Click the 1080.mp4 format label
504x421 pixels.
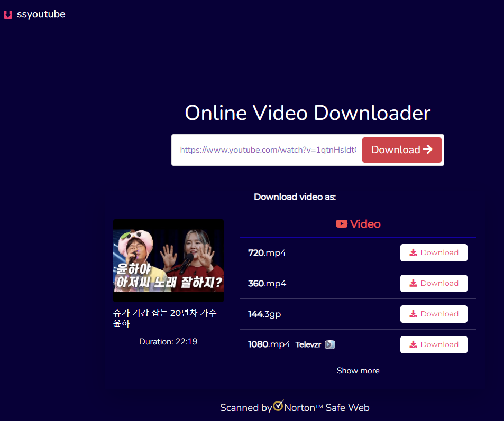[269, 344]
